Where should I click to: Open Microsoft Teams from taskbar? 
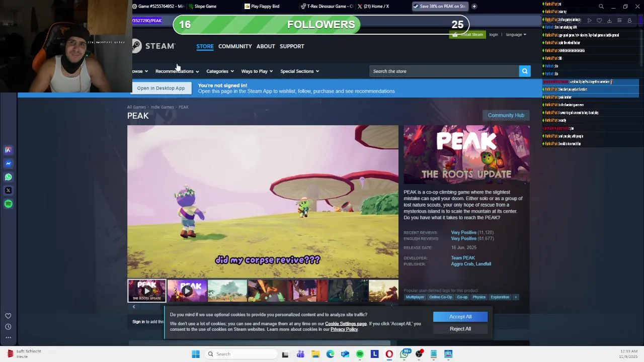(x=300, y=354)
